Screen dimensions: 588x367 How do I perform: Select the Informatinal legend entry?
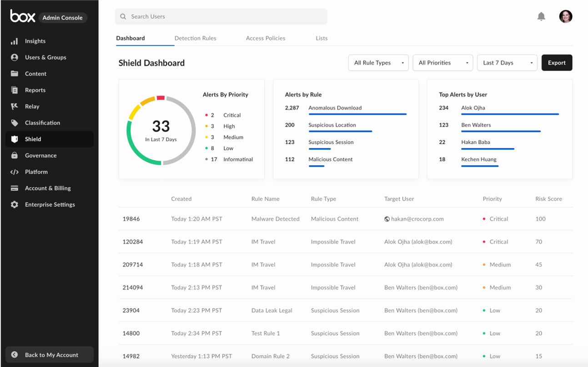(x=229, y=159)
